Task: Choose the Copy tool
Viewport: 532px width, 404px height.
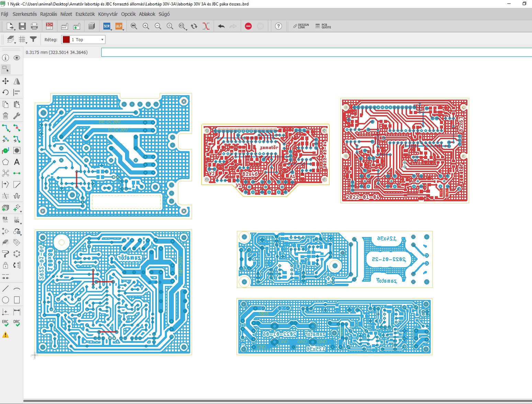Action: [x=5, y=104]
